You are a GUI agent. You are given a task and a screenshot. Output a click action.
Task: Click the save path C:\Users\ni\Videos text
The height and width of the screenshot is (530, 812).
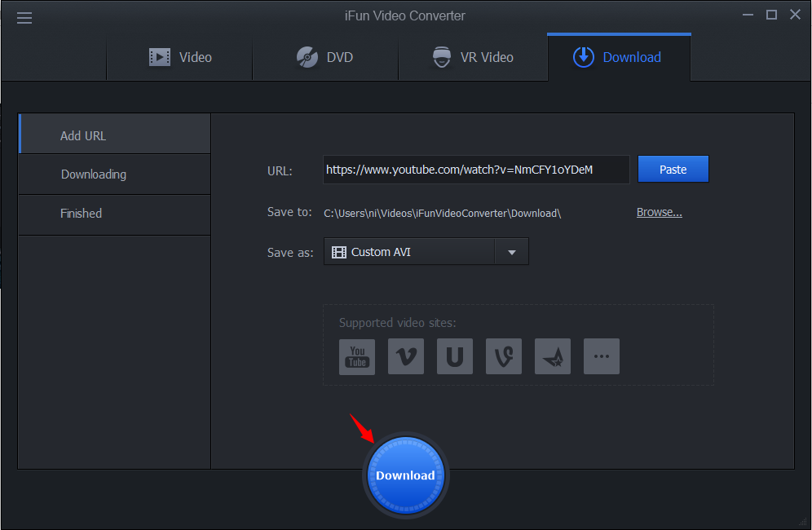[x=442, y=214]
